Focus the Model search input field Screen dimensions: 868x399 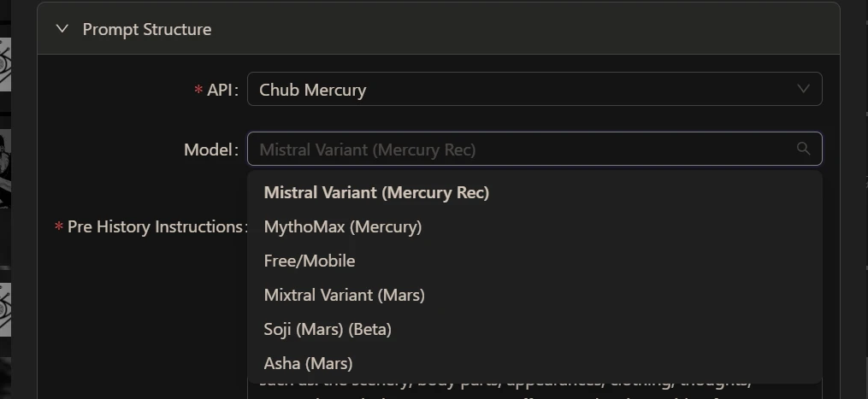point(522,150)
